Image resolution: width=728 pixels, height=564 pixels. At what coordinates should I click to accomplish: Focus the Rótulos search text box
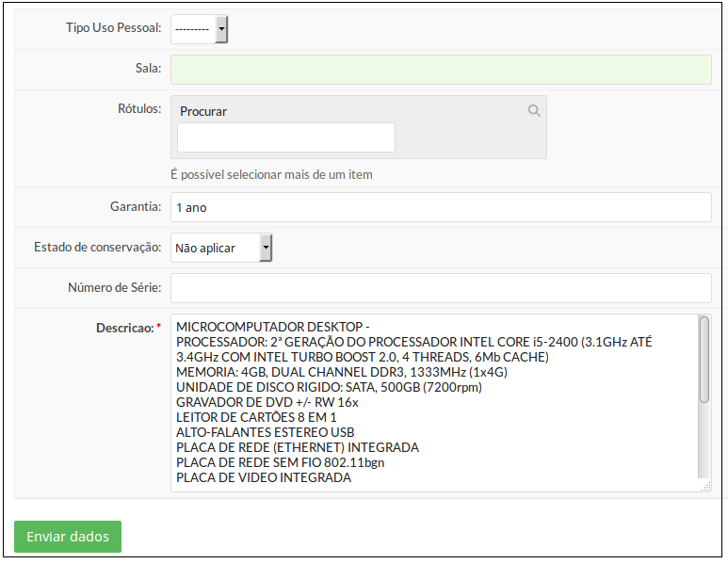(x=286, y=137)
